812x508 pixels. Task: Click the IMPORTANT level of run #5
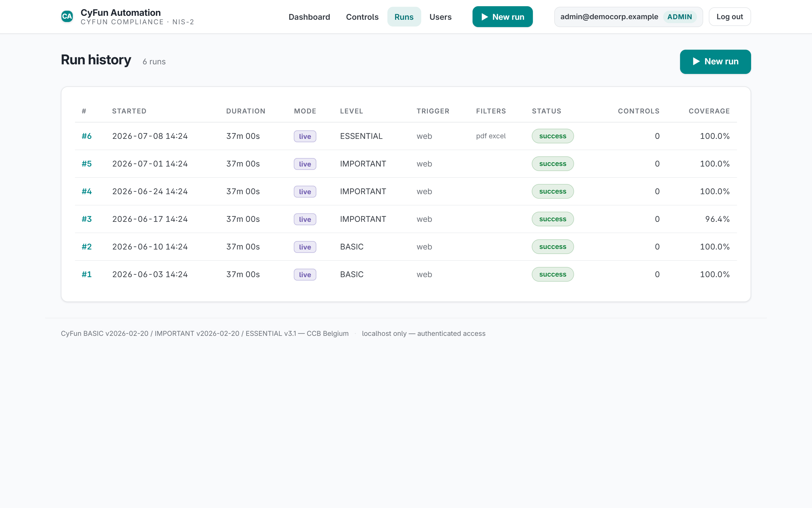pyautogui.click(x=363, y=164)
